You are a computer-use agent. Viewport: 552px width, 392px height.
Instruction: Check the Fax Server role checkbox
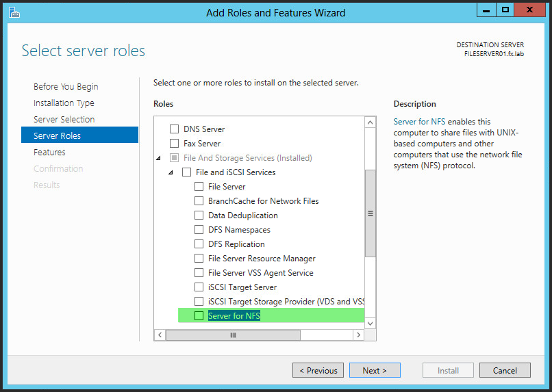click(x=174, y=144)
